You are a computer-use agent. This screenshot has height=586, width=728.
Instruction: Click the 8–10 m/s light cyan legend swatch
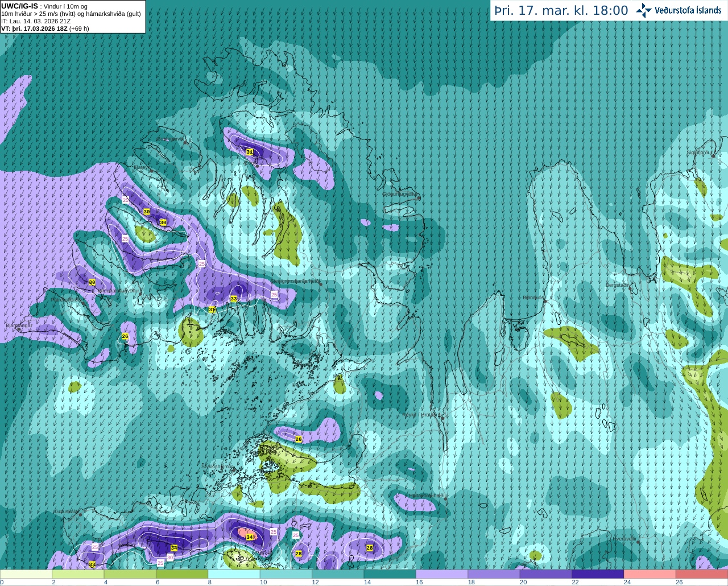[x=234, y=574]
